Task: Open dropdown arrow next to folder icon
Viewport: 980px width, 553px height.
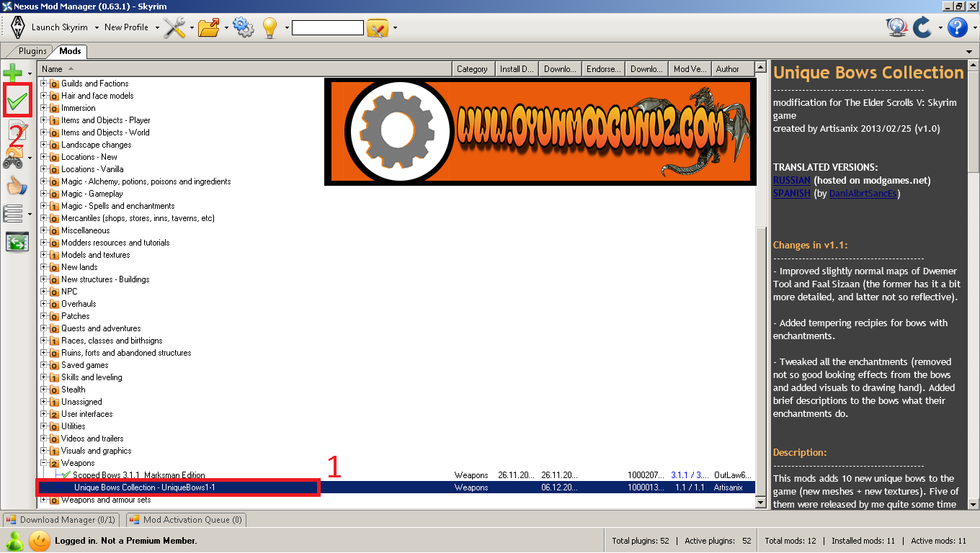Action: [x=226, y=28]
